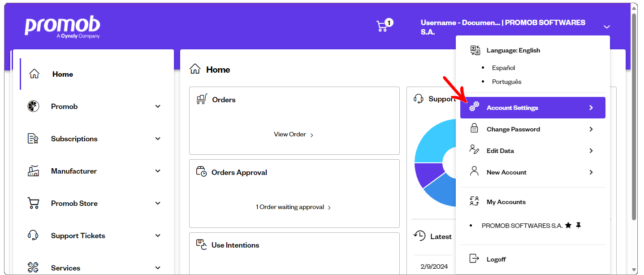
Task: Select New Account menu entry
Action: click(533, 172)
